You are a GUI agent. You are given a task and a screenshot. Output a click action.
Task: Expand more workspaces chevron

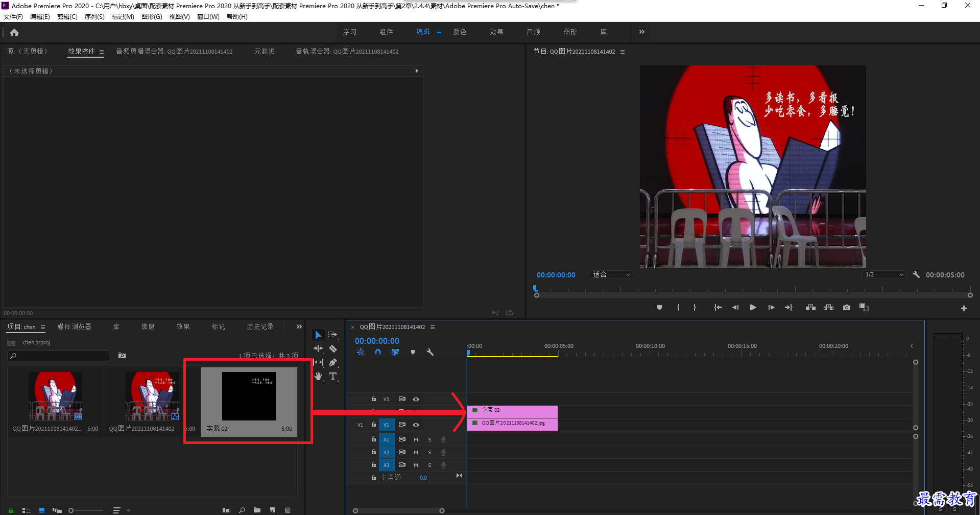coord(641,32)
